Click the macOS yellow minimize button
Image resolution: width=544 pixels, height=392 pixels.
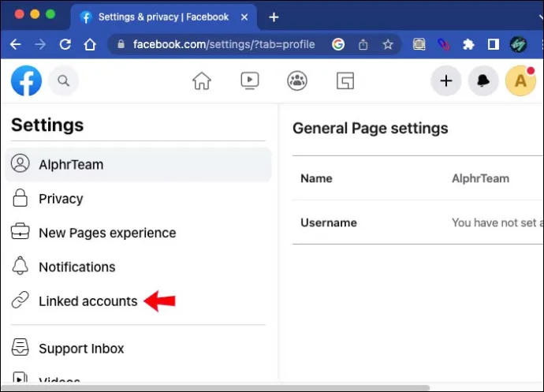(x=35, y=14)
